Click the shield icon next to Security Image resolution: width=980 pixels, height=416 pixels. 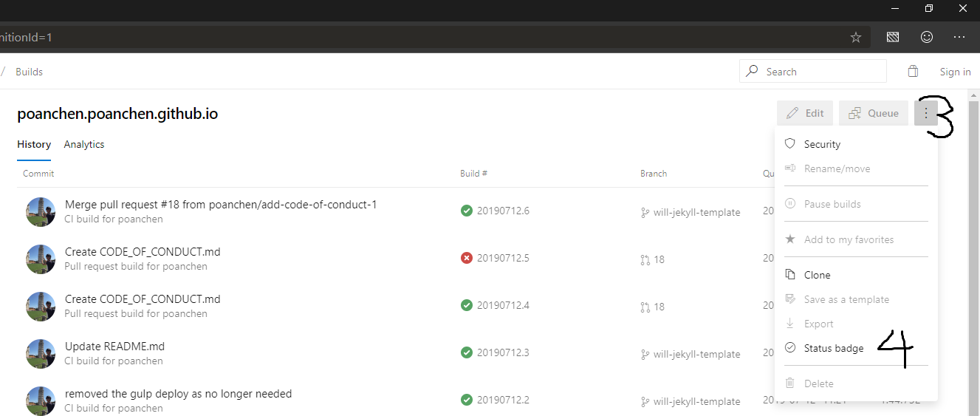click(789, 143)
